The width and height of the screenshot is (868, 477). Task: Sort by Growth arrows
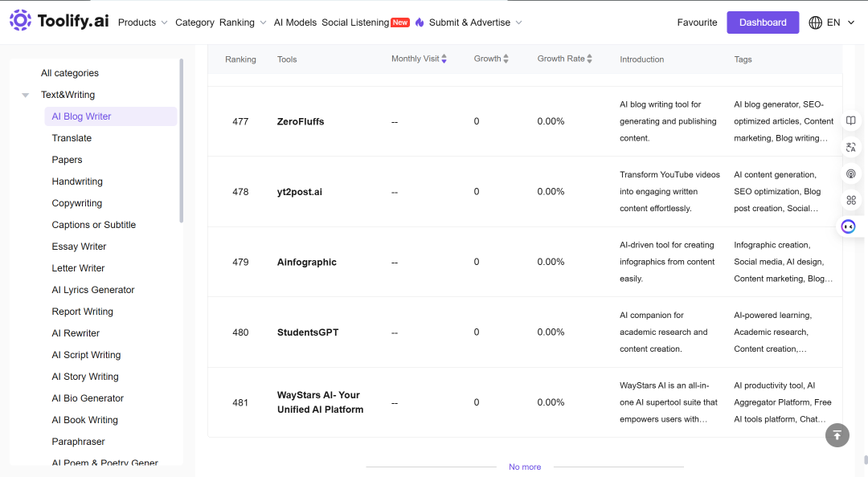pos(506,59)
